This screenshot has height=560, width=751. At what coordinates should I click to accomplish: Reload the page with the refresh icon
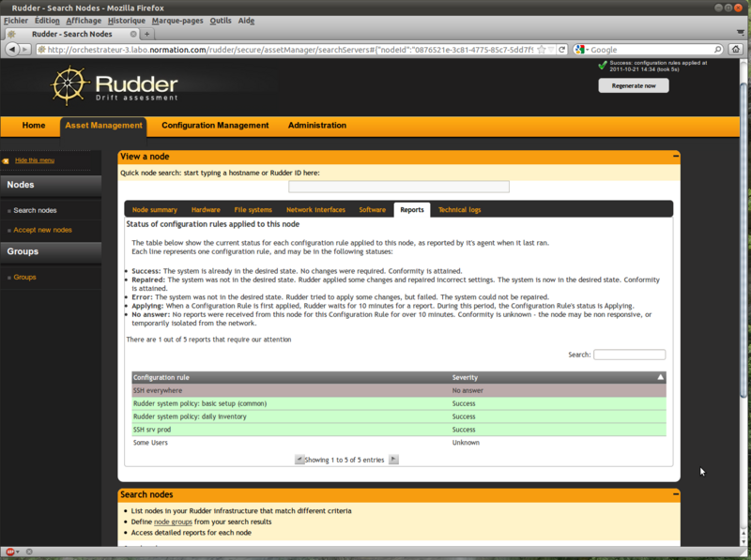coord(562,50)
